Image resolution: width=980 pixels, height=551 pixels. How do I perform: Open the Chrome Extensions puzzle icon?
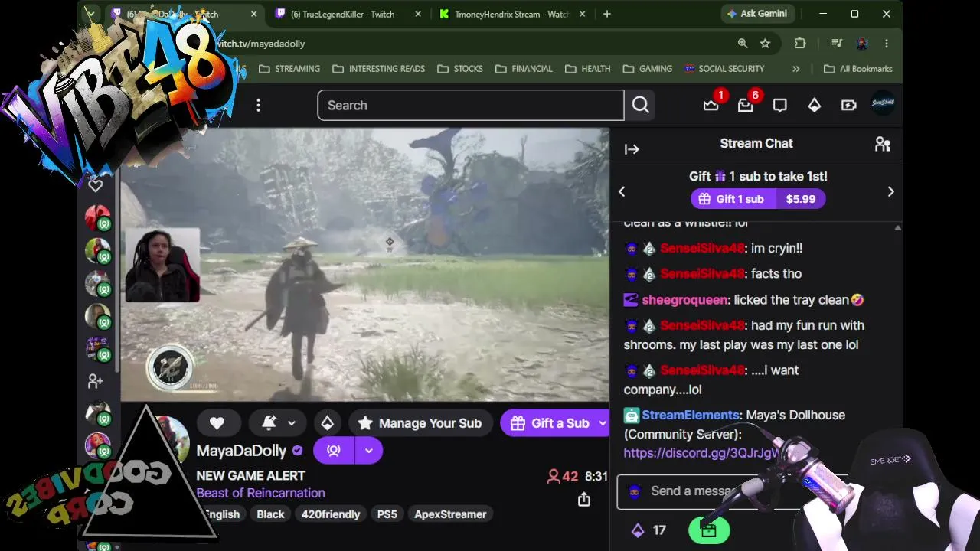[800, 44]
